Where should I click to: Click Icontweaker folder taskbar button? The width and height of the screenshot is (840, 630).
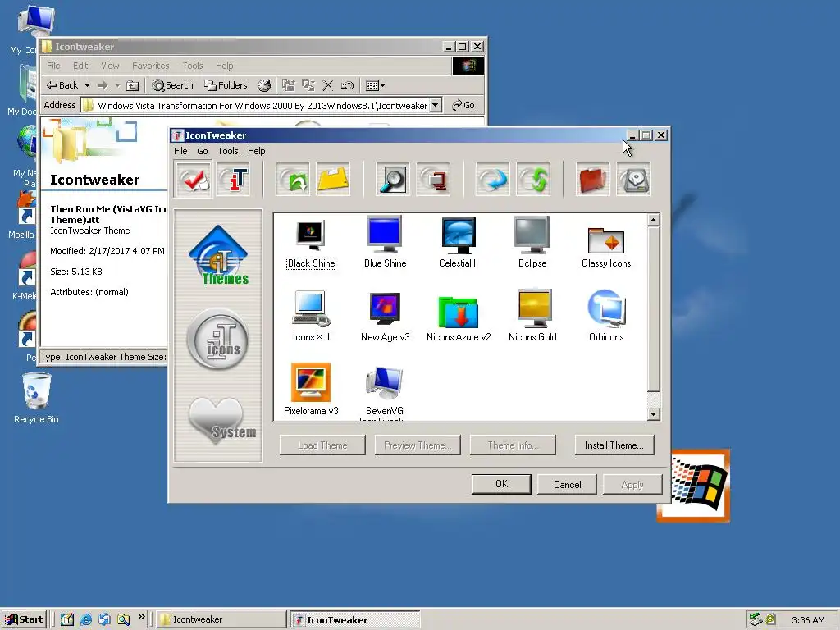click(221, 619)
